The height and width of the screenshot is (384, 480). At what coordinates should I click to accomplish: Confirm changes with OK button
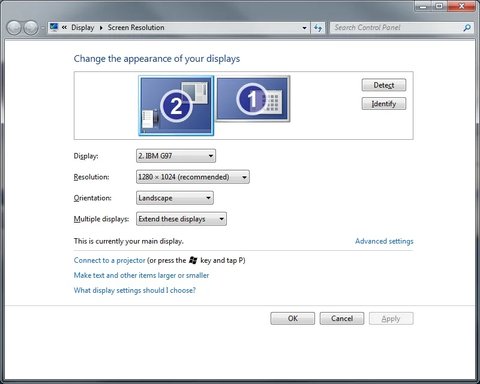292,318
